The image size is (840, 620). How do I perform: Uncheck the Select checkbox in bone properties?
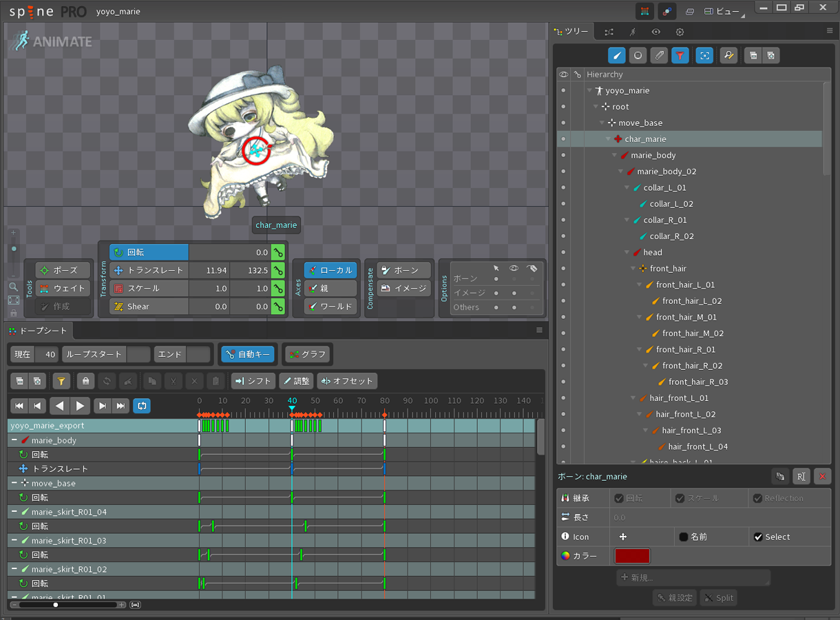pos(759,537)
